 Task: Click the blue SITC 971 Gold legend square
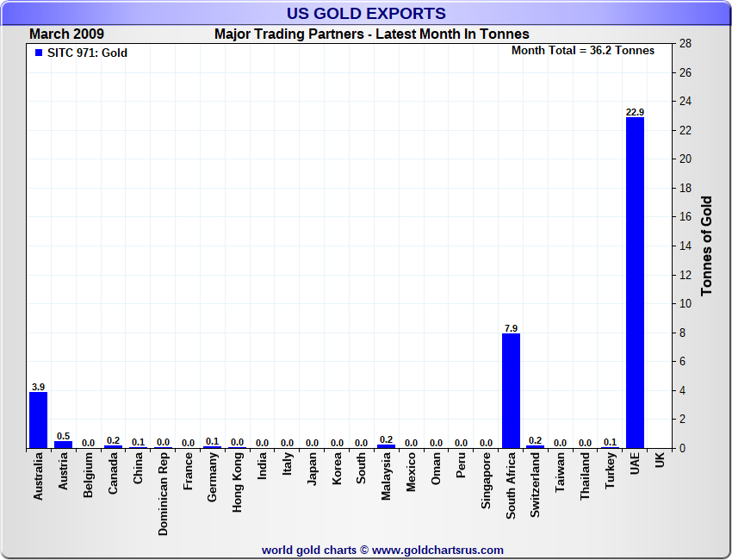[x=38, y=53]
